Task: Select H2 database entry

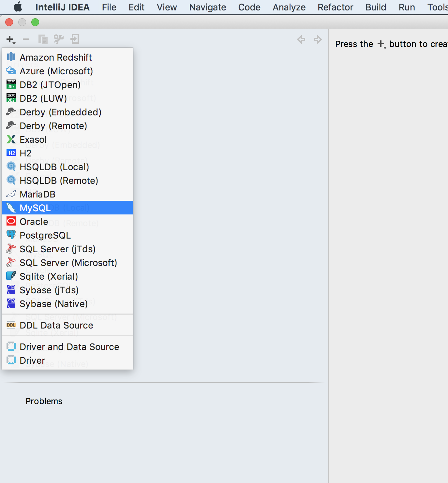Action: pyautogui.click(x=67, y=153)
